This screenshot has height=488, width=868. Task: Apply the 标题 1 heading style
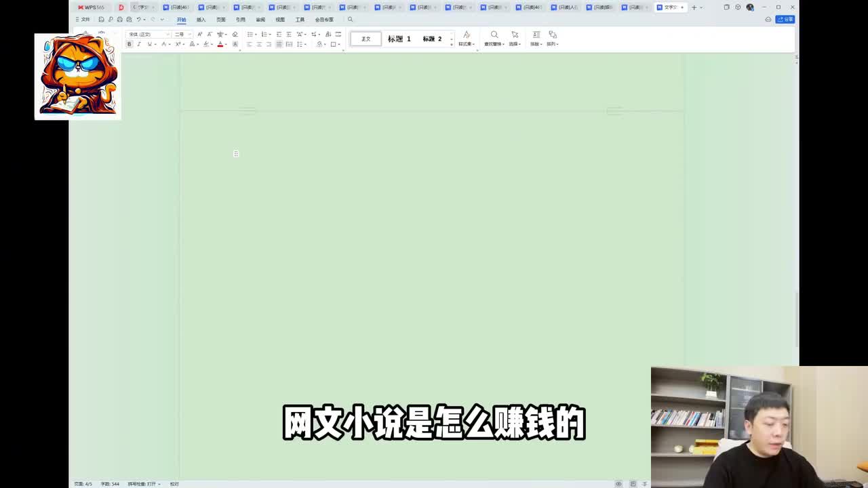399,39
